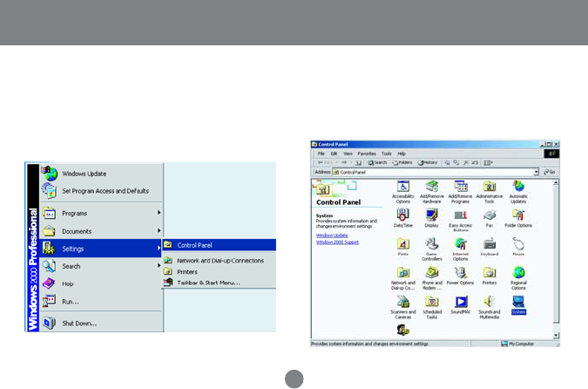
Task: Click the vertical scrollbar down arrow
Action: point(556,335)
